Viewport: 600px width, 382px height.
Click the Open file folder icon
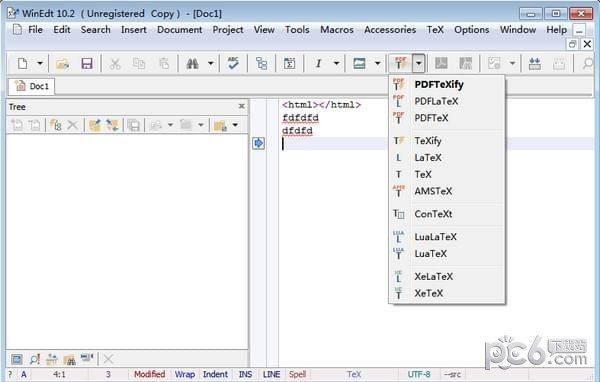coord(62,63)
